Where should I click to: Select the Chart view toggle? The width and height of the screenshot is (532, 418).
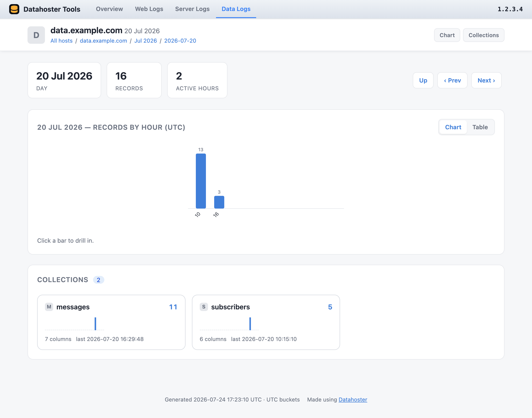pos(453,127)
